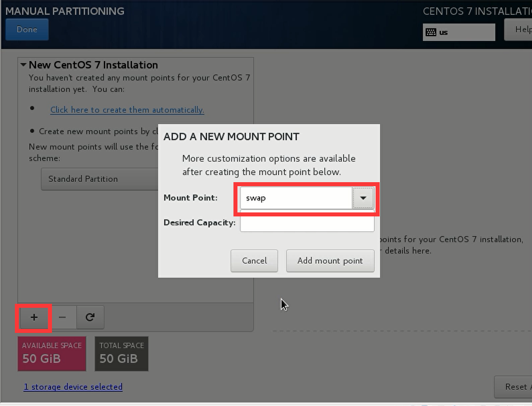Click the keyboard layout icon

(x=431, y=33)
